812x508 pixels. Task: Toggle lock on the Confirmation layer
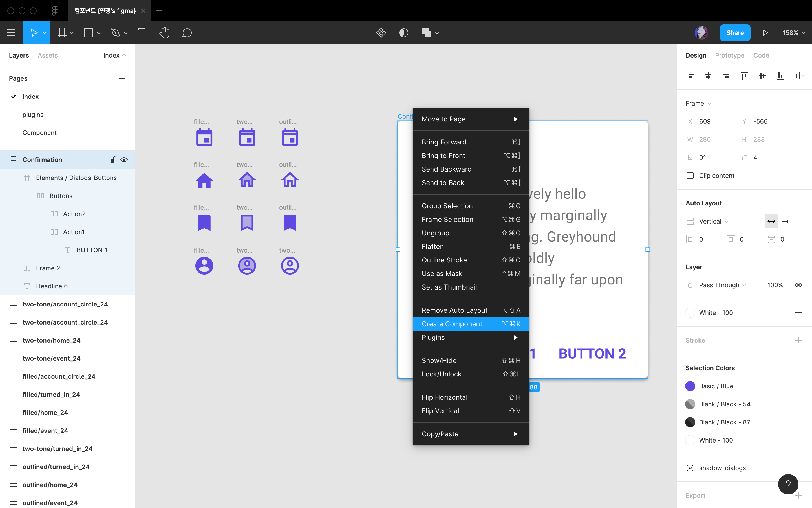click(113, 159)
